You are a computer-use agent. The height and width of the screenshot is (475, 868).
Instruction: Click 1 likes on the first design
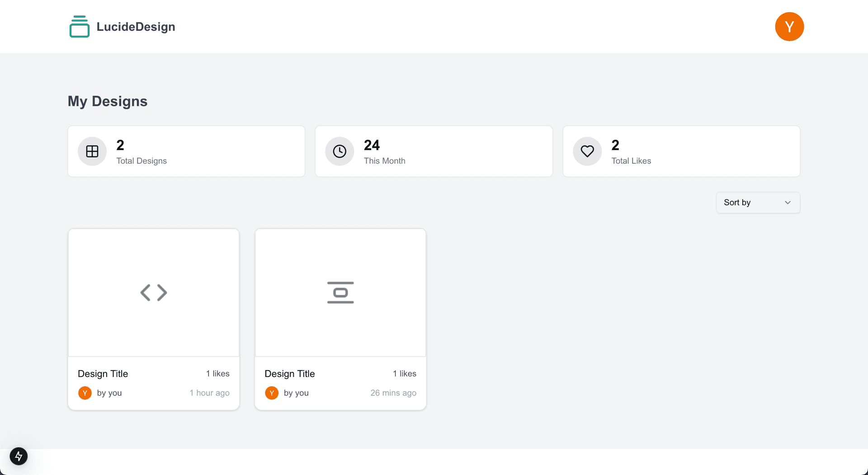tap(217, 374)
